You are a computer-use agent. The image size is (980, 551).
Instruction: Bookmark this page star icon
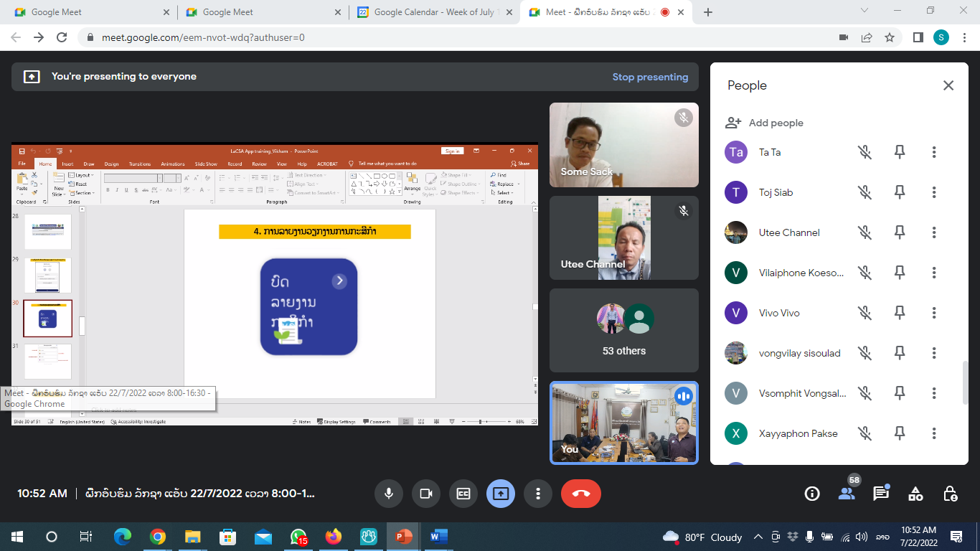point(890,37)
